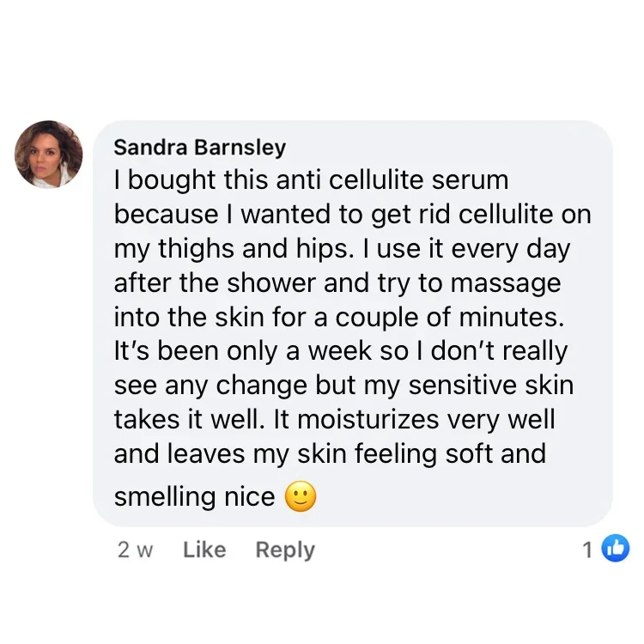Viewport: 644px width, 644px height.
Task: Click the line "takes it well. It moisturizes very well"
Action: tap(334, 419)
